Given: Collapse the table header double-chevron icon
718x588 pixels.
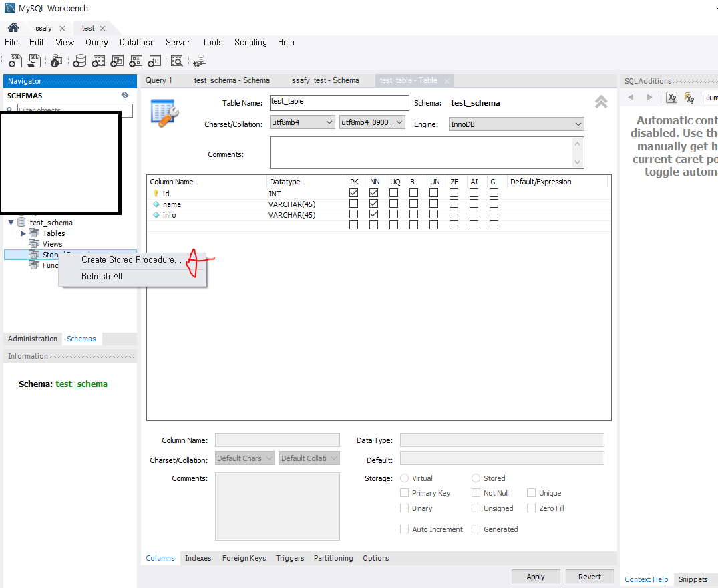Looking at the screenshot, I should [601, 101].
